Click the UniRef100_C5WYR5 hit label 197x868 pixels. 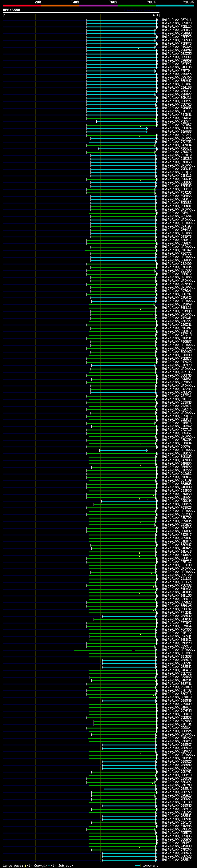176,104
